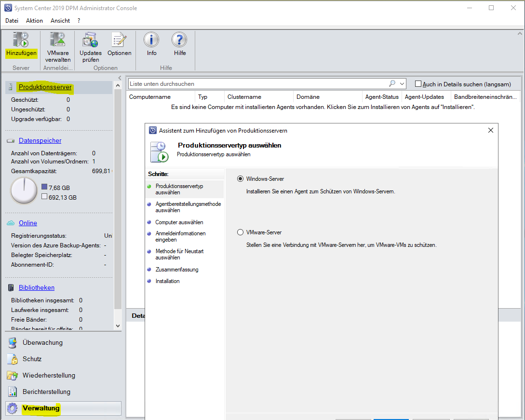Open Hilfe question mark icon
This screenshot has height=420, width=525.
point(179,40)
